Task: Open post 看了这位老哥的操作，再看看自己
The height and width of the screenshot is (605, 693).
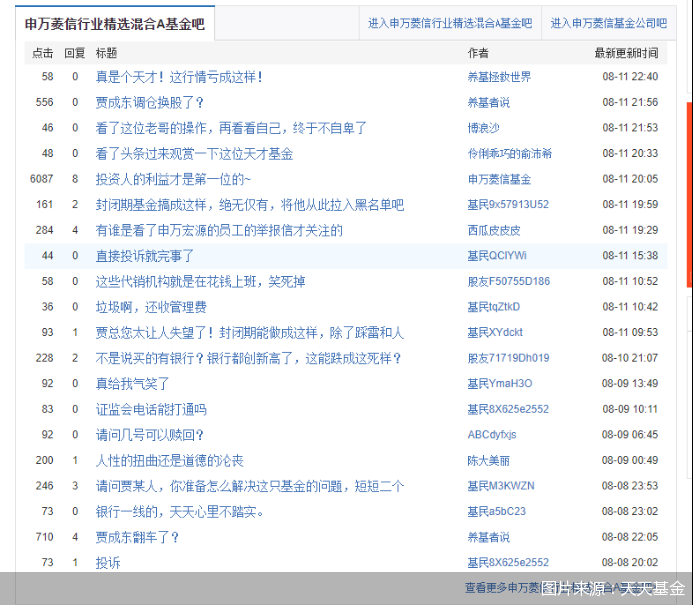Action: (x=231, y=128)
